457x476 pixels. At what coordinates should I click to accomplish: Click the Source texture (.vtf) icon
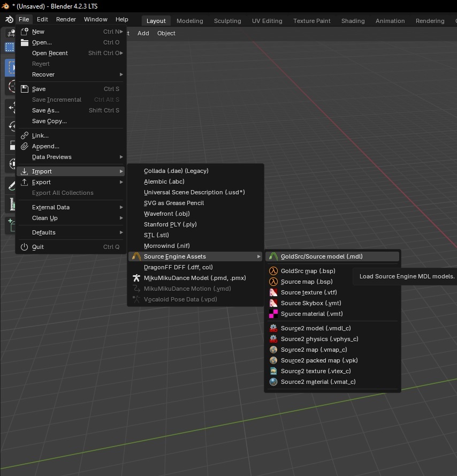pyautogui.click(x=273, y=292)
